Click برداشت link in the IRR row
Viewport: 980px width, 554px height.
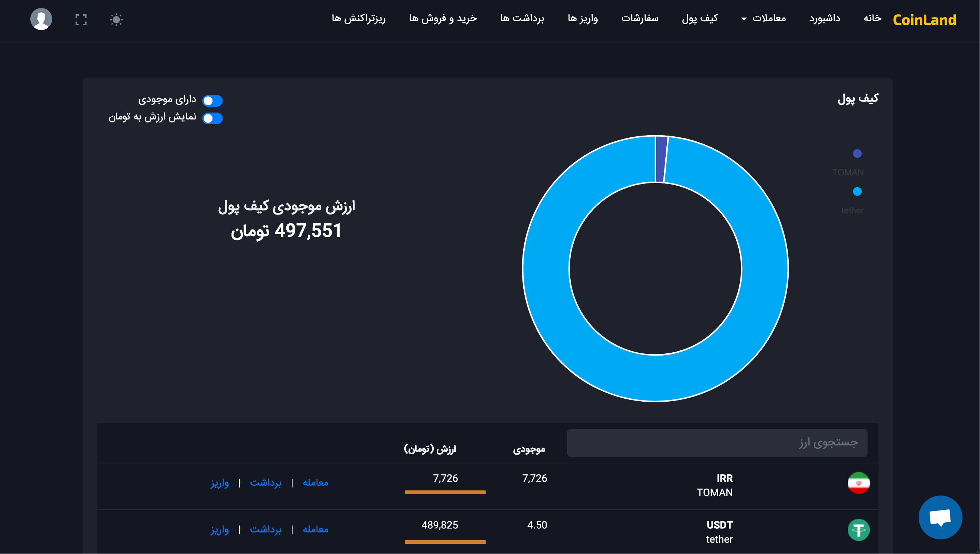pos(265,483)
